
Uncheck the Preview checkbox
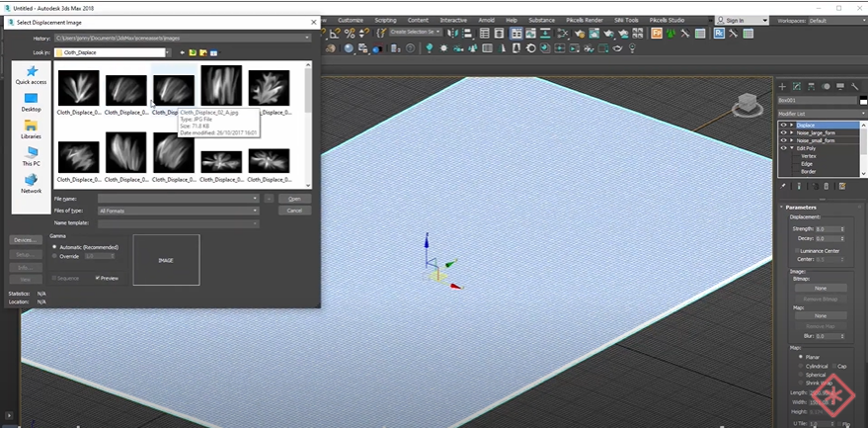pyautogui.click(x=97, y=278)
